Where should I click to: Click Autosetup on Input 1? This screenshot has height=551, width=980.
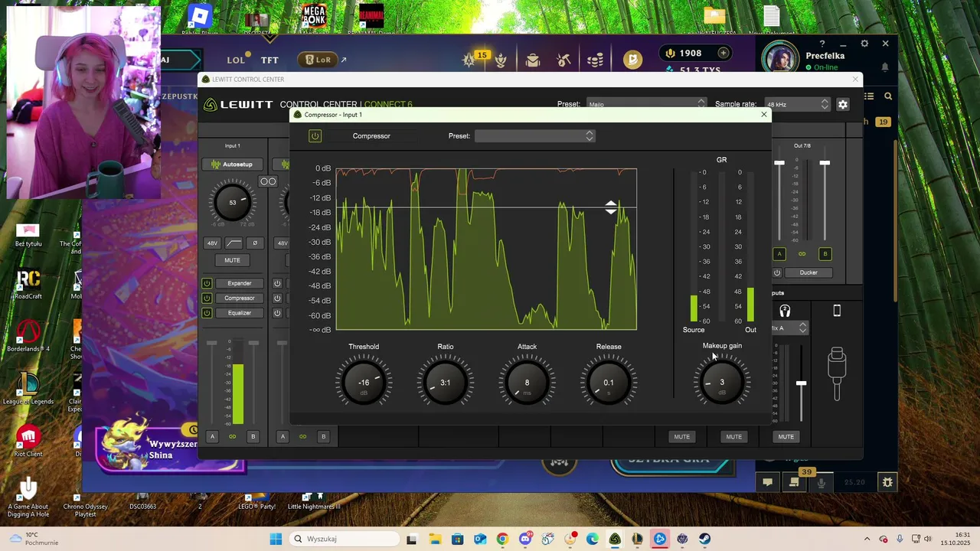[x=232, y=165]
